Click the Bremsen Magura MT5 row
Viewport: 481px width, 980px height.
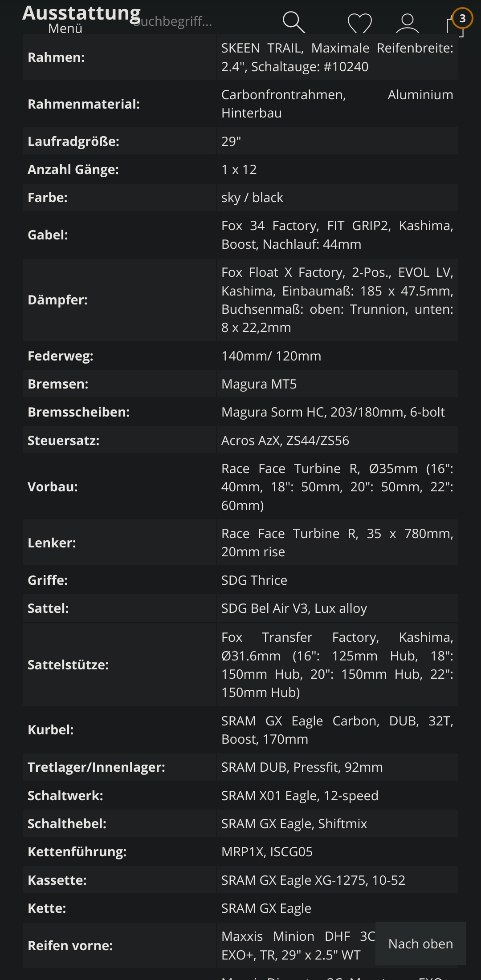click(240, 384)
